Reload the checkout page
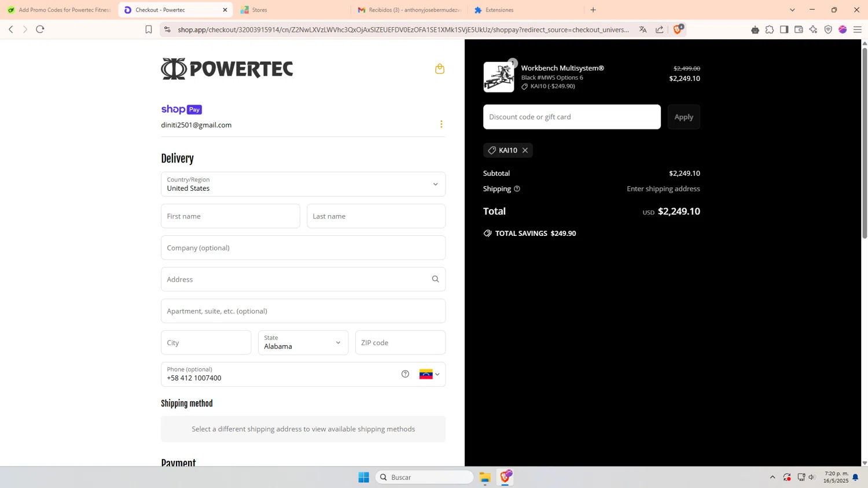 [x=40, y=29]
